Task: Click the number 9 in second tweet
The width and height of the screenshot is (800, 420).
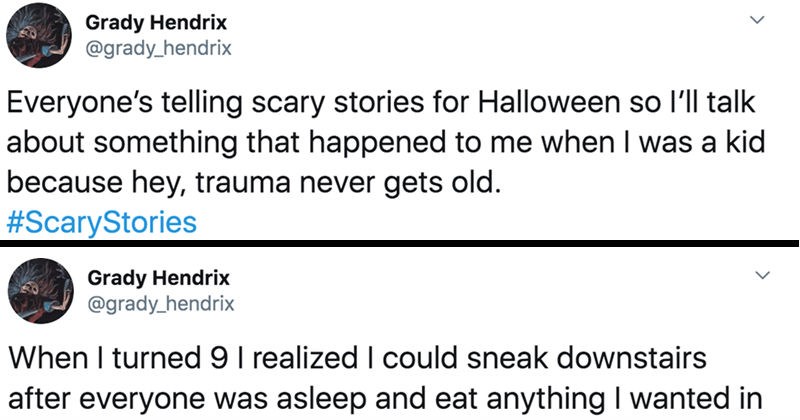Action: click(216, 358)
